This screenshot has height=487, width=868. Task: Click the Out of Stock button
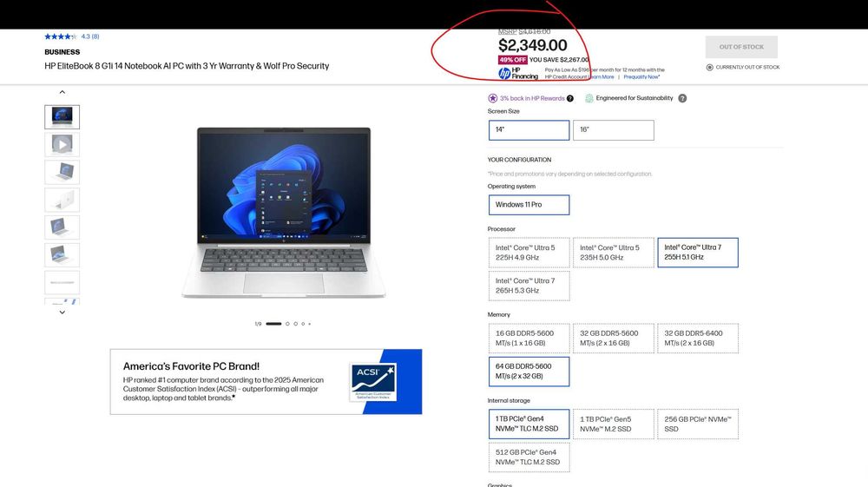coord(741,47)
